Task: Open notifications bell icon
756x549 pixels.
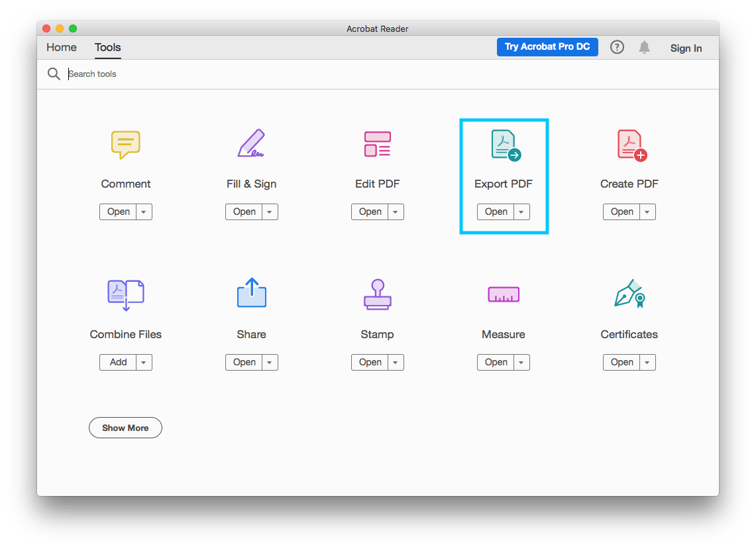Action: [x=644, y=47]
